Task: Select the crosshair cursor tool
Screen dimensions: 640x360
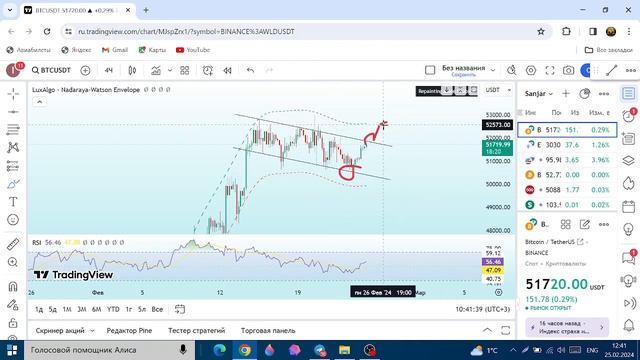Action: pos(13,93)
